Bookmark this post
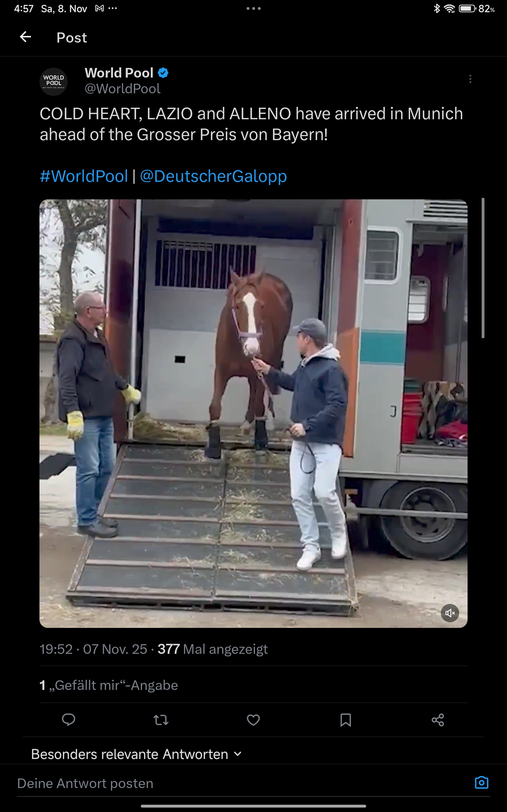Screen dimensions: 507x812 [345, 720]
